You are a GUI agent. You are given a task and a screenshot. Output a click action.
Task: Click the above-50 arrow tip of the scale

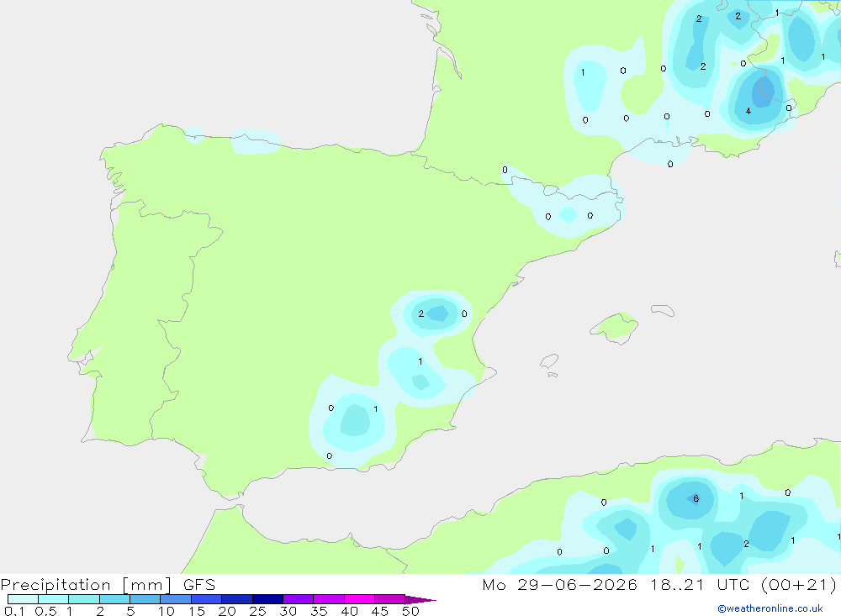click(421, 599)
